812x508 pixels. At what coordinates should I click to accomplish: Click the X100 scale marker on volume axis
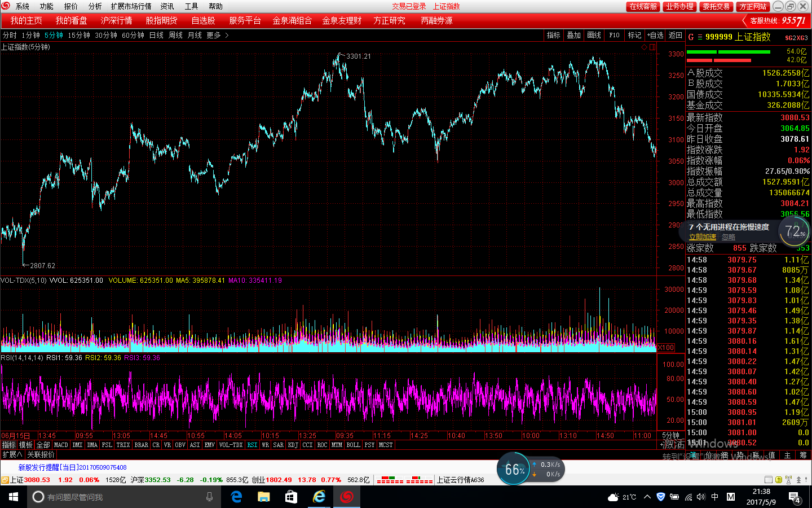pos(666,348)
